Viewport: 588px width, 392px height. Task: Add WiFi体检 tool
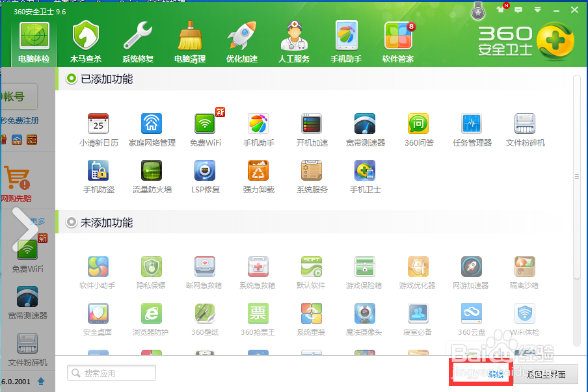coord(525,319)
